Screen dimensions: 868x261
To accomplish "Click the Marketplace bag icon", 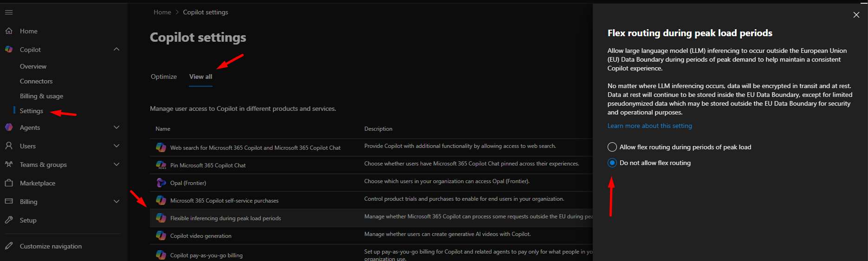I will pyautogui.click(x=9, y=183).
